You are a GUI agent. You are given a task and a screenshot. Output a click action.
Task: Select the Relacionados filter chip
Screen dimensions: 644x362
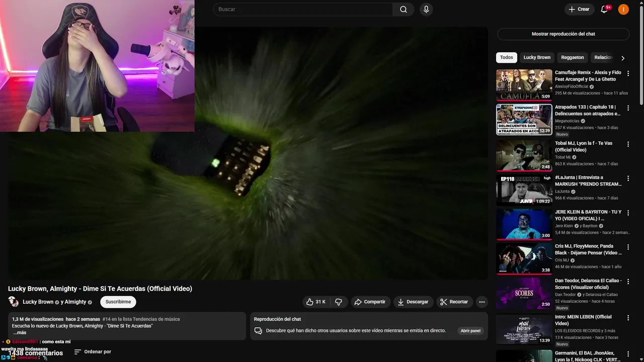tap(603, 57)
